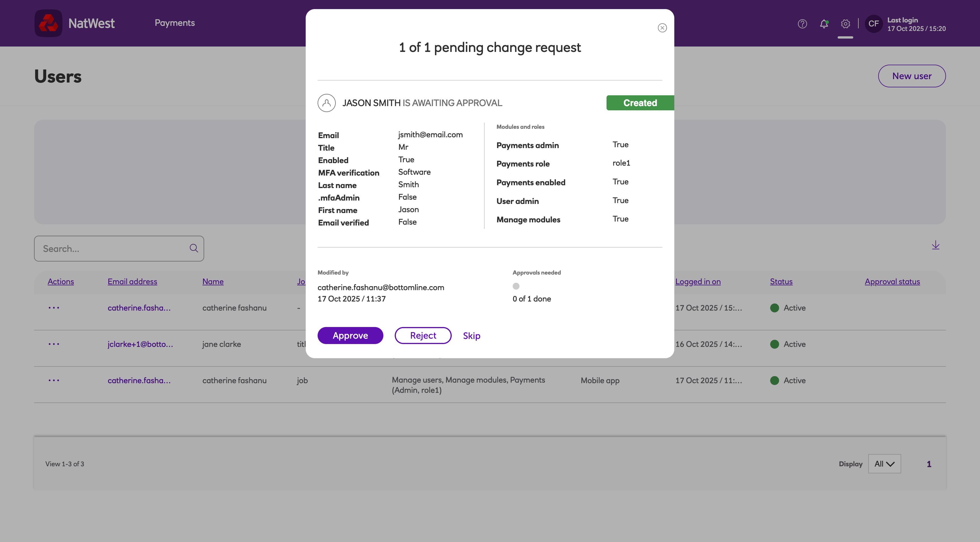The width and height of the screenshot is (980, 542).
Task: Open actions menu for jane clarke row
Action: [54, 344]
